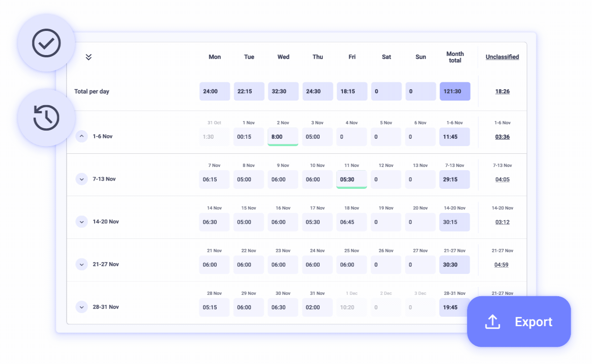Open unclassified time 03:36 link
This screenshot has width=592, height=364.
click(502, 137)
